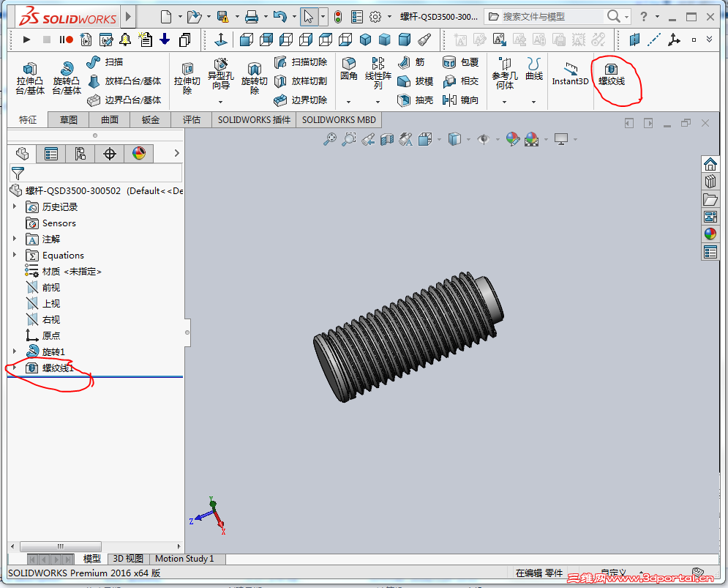Click Lofted Cut (放样切割)
The image size is (728, 588).
coord(301,81)
